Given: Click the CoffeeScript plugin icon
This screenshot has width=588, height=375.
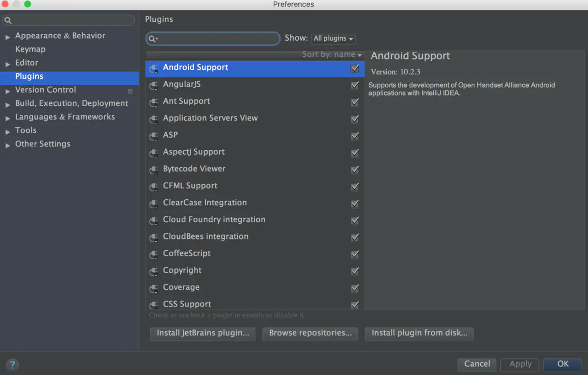Looking at the screenshot, I should click(x=154, y=254).
